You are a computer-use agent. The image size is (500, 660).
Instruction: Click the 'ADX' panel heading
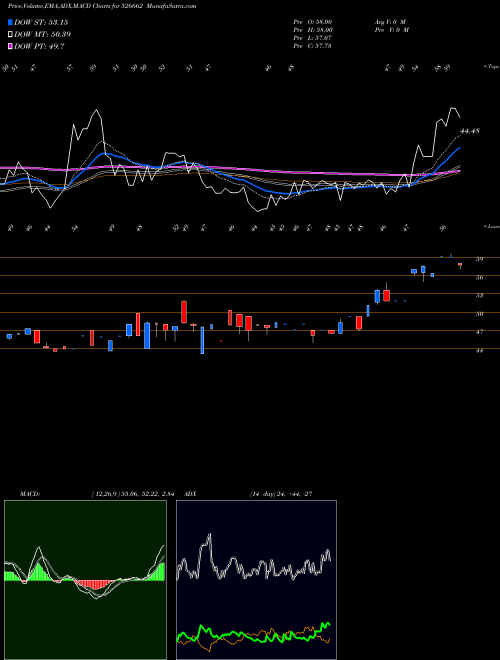pos(191,494)
